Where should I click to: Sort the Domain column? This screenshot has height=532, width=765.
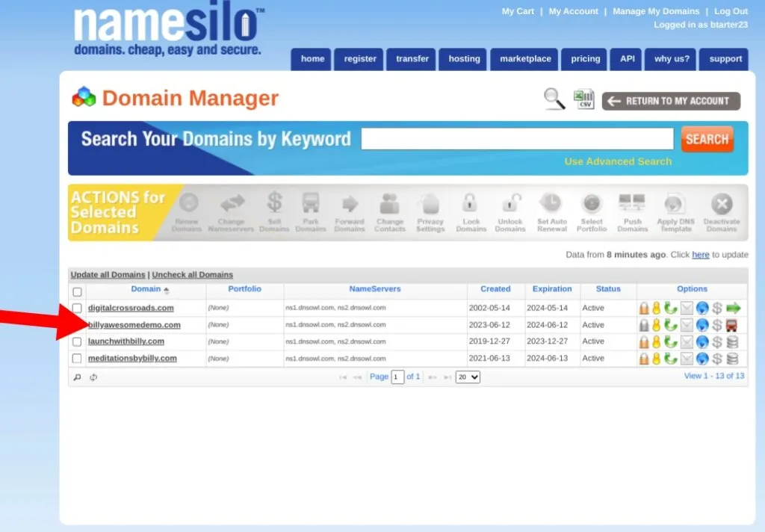point(146,289)
